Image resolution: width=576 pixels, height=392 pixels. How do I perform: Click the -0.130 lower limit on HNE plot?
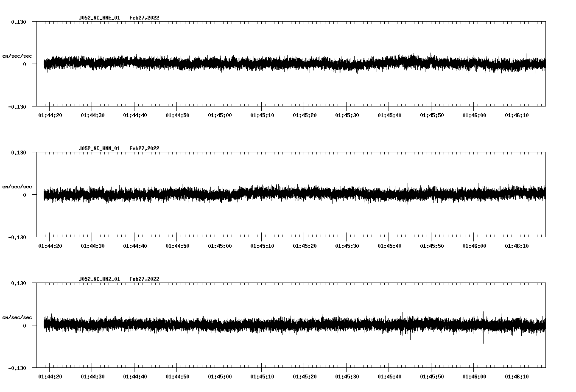click(17, 106)
